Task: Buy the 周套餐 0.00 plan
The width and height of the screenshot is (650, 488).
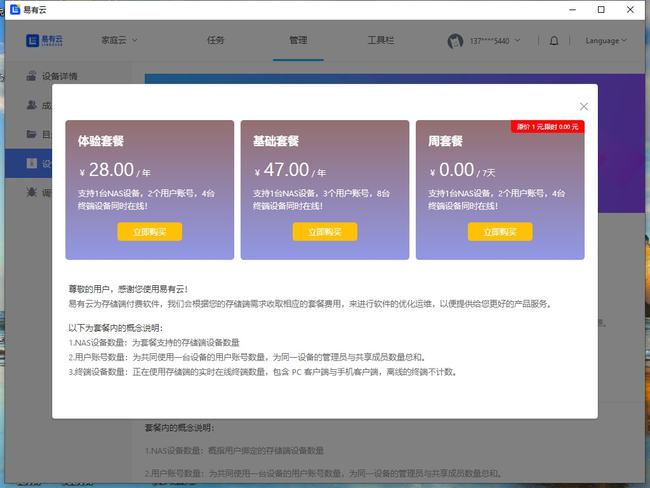Action: [x=500, y=231]
